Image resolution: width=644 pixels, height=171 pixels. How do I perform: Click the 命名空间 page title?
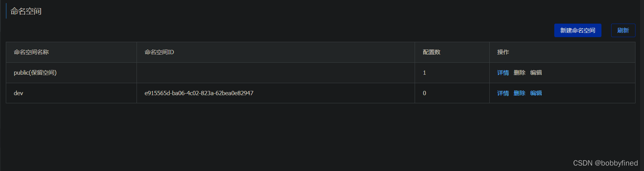[x=26, y=11]
